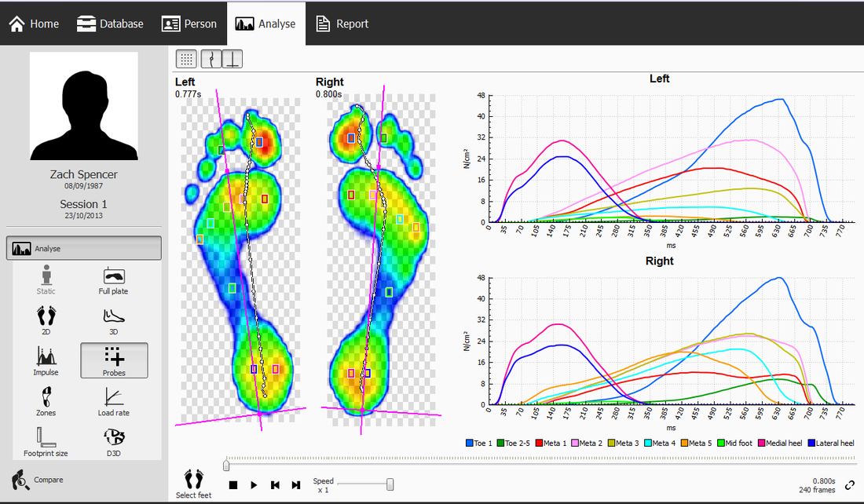Activate the Probes tool

point(113,360)
